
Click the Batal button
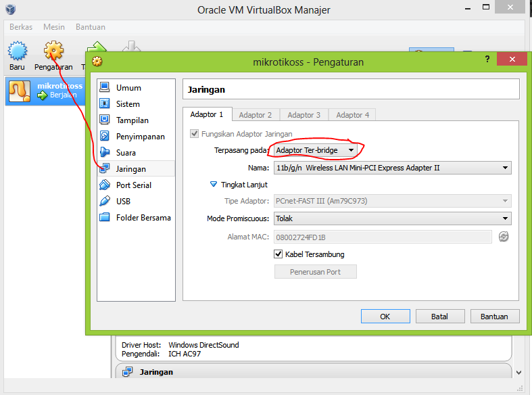click(440, 317)
